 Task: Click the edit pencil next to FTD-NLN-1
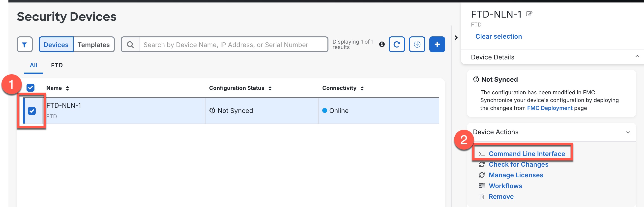point(529,14)
